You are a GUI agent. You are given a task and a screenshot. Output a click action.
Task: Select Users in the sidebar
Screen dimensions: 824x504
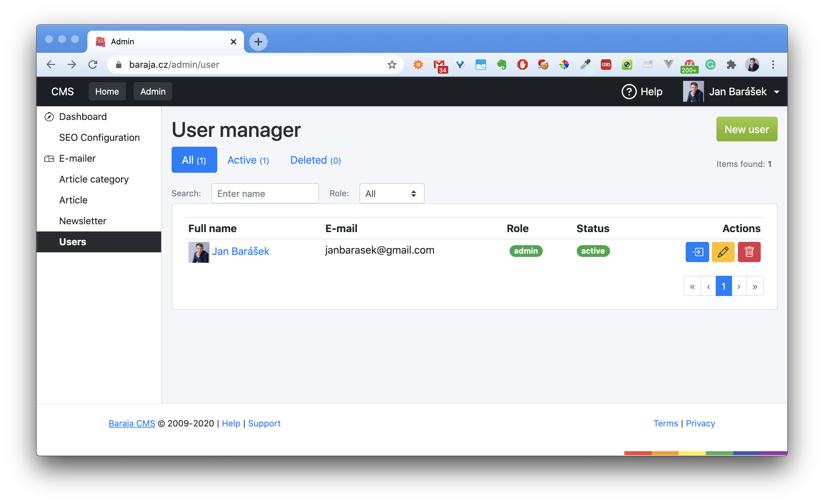click(72, 242)
